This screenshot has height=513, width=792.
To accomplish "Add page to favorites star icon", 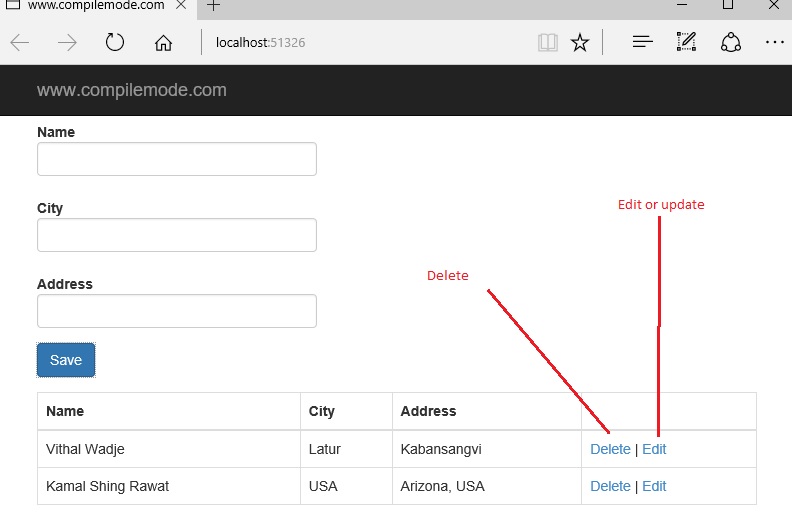I will click(580, 43).
